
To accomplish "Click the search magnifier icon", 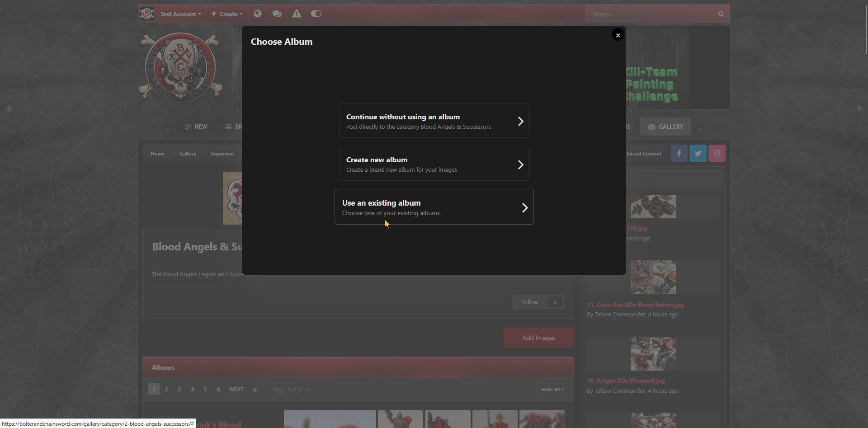I will [x=721, y=14].
